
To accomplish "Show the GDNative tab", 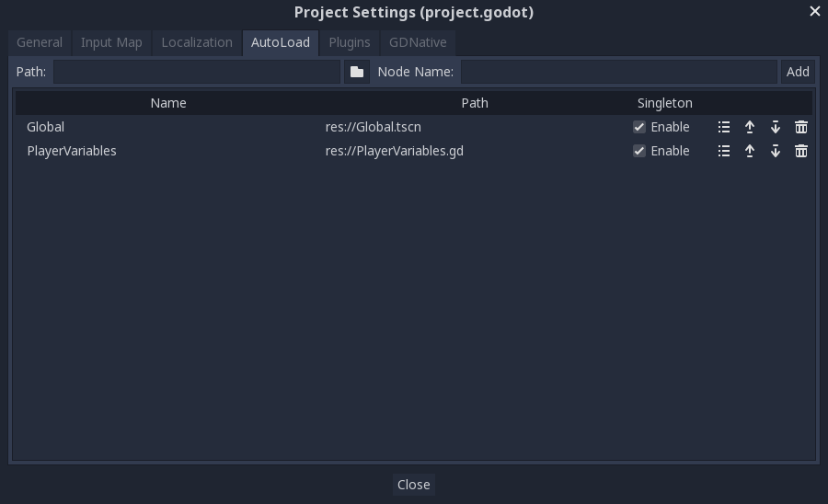I will 418,42.
